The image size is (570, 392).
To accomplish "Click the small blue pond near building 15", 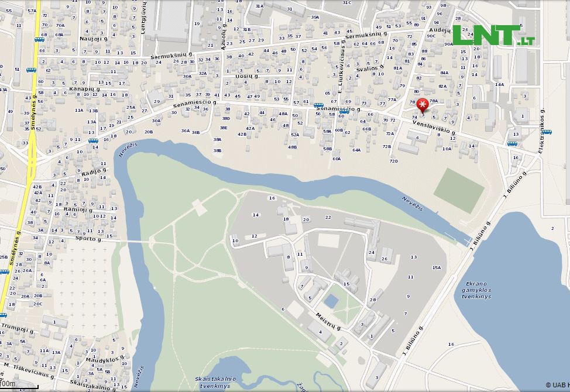I will coord(331,301).
